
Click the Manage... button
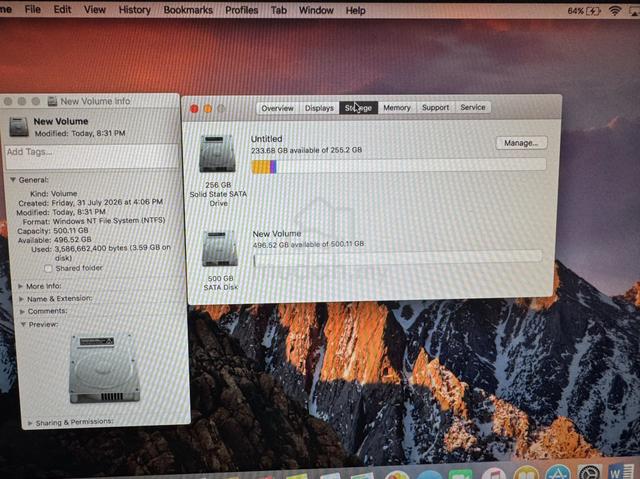(x=521, y=143)
